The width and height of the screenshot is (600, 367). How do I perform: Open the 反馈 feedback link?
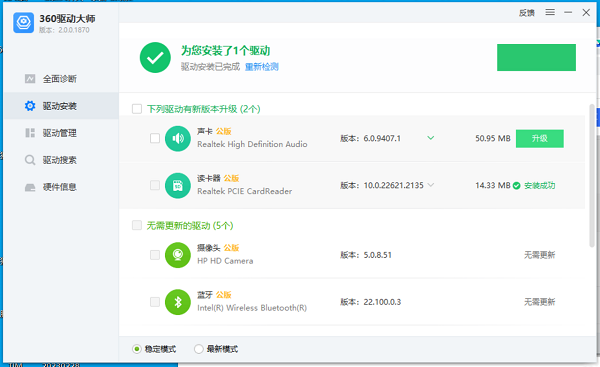527,13
